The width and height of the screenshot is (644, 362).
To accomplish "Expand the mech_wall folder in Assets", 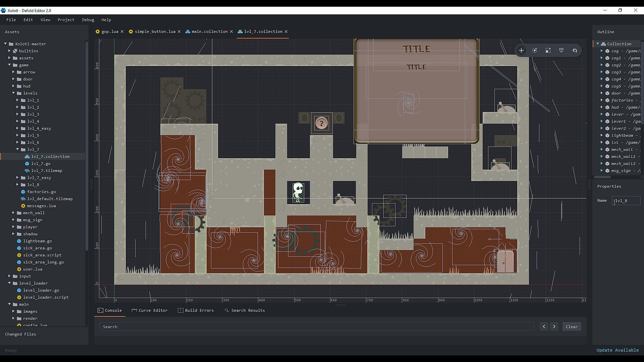I will [13, 213].
